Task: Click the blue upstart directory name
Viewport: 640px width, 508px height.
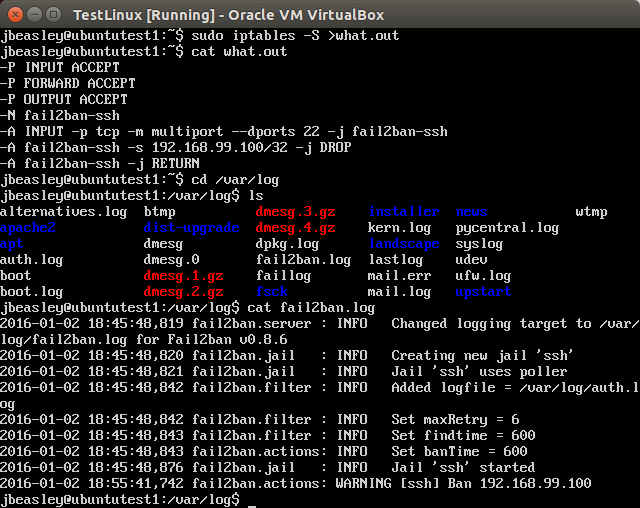Action: (484, 291)
